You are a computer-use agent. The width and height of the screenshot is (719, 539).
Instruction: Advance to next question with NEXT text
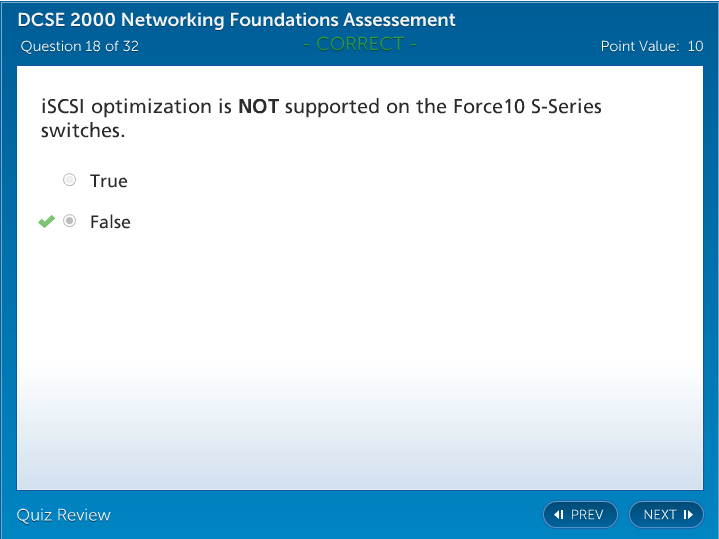pyautogui.click(x=660, y=515)
